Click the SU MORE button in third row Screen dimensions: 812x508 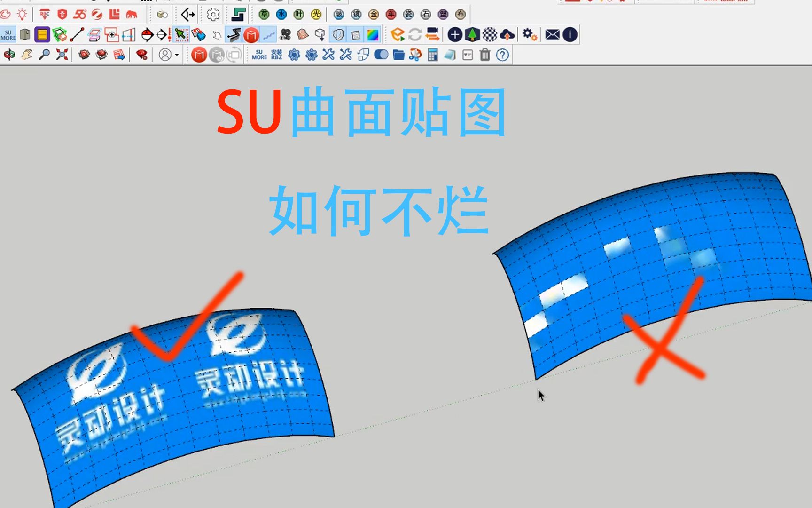point(259,55)
